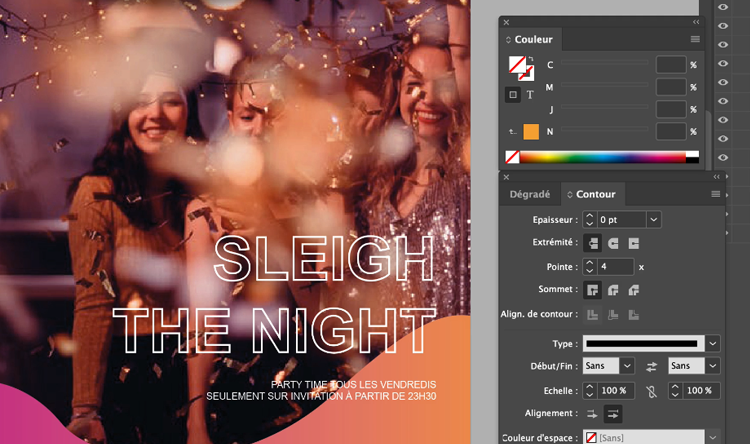The image size is (750, 444).
Task: Select the miter join Sommet icon
Action: tap(593, 290)
